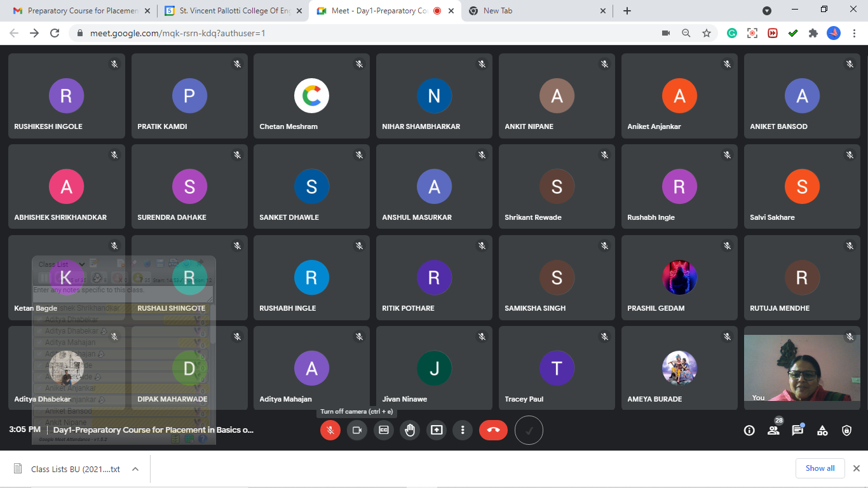Open the Extensions puzzle piece menu
The width and height of the screenshot is (868, 488).
click(x=813, y=33)
